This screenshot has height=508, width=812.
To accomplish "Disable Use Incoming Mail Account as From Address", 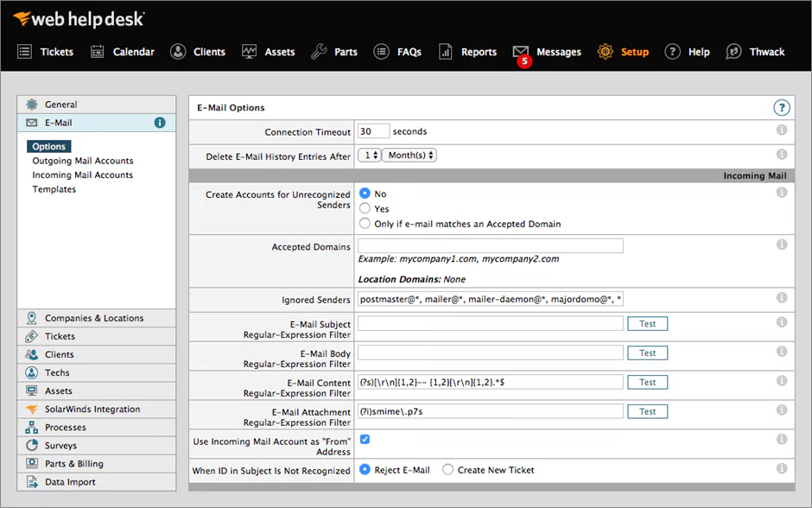I will [x=365, y=439].
